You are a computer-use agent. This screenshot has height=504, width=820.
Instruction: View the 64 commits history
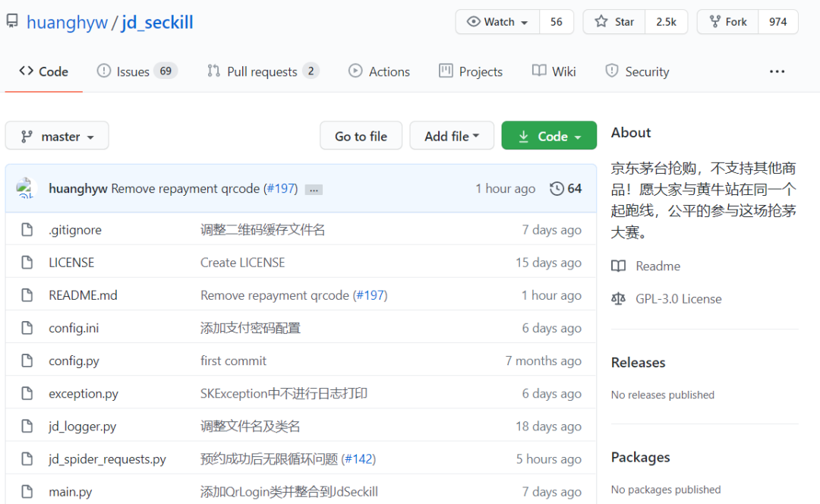566,188
